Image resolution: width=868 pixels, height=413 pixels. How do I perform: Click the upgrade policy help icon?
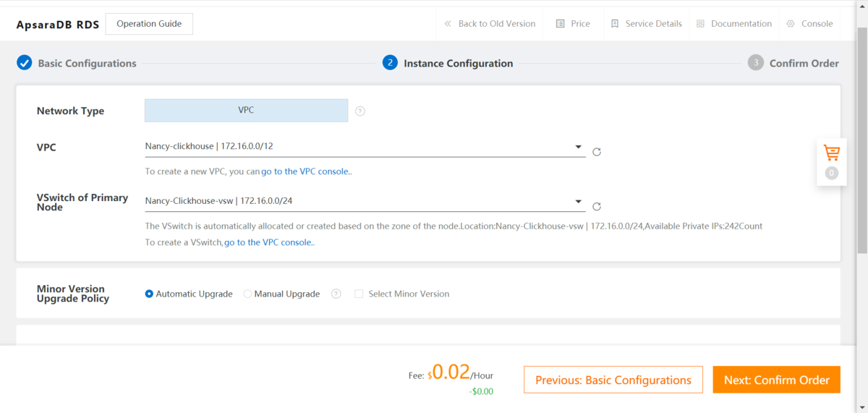336,294
